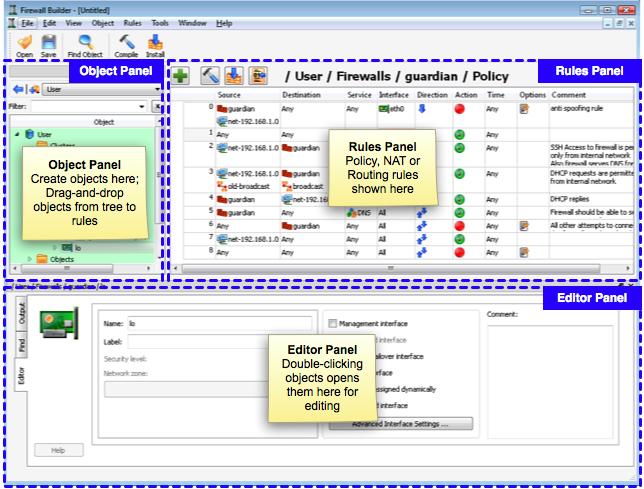This screenshot has height=489, width=644.
Task: Open the Find Object magnifier tool
Action: [86, 43]
